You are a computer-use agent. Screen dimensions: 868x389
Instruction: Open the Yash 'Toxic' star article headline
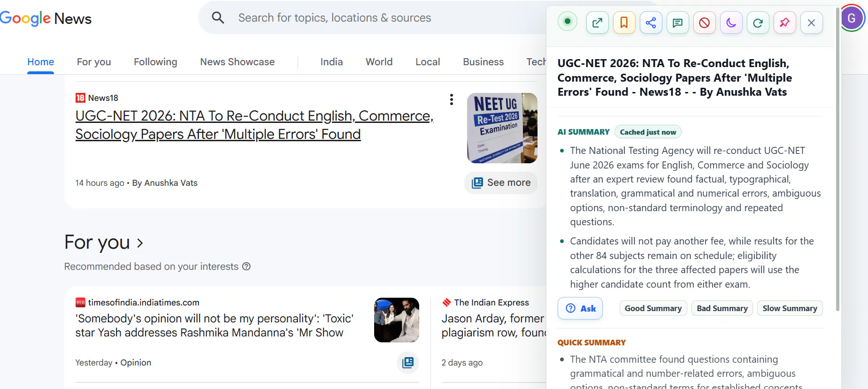point(215,326)
